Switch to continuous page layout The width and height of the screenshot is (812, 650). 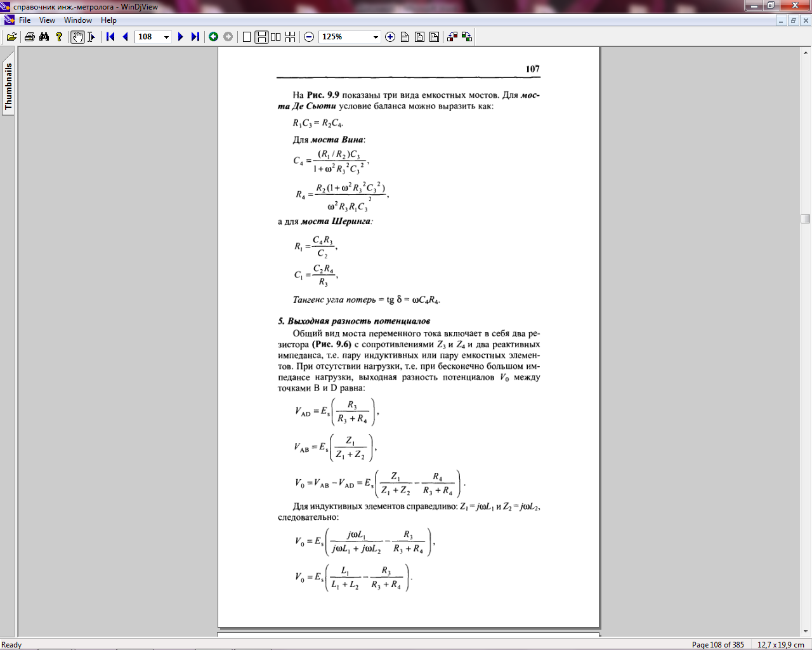[x=261, y=37]
